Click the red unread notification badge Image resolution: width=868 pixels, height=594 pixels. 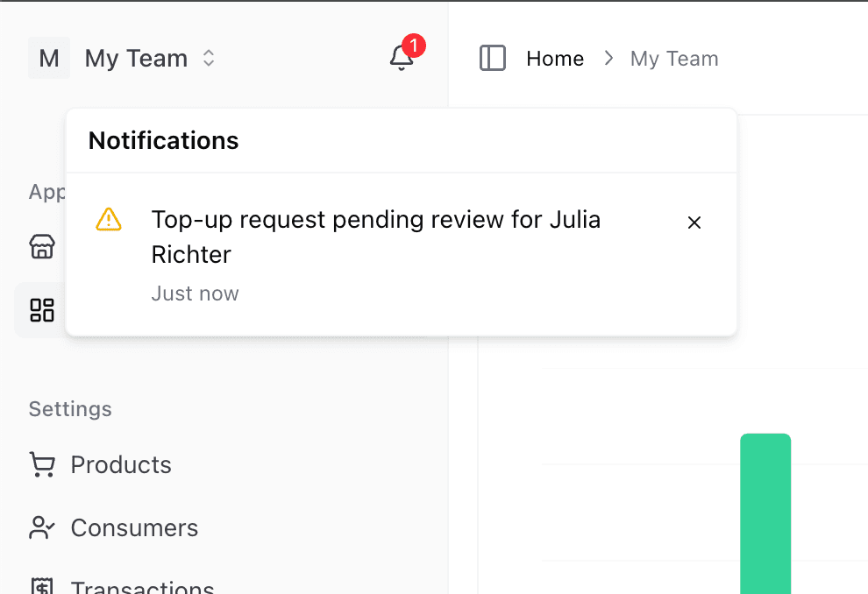pyautogui.click(x=414, y=45)
